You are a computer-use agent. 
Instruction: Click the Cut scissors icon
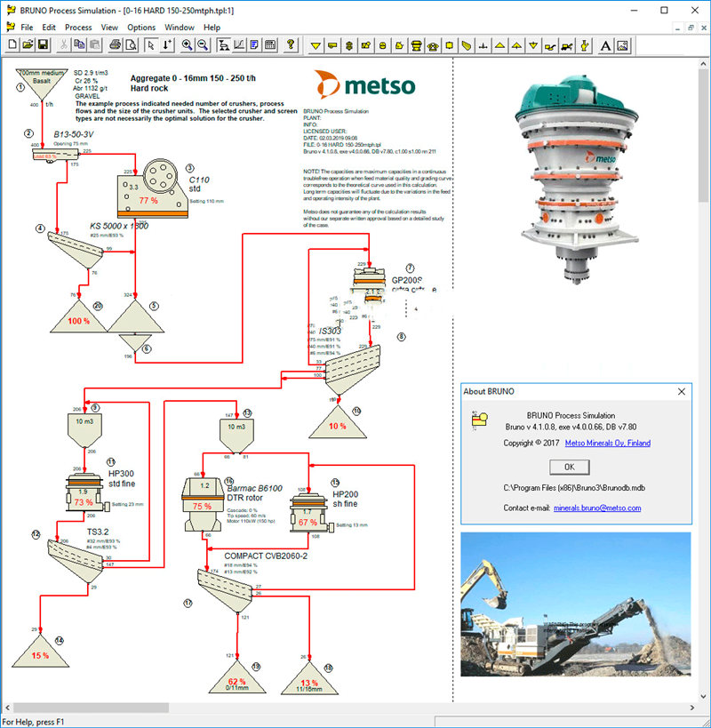tap(64, 45)
